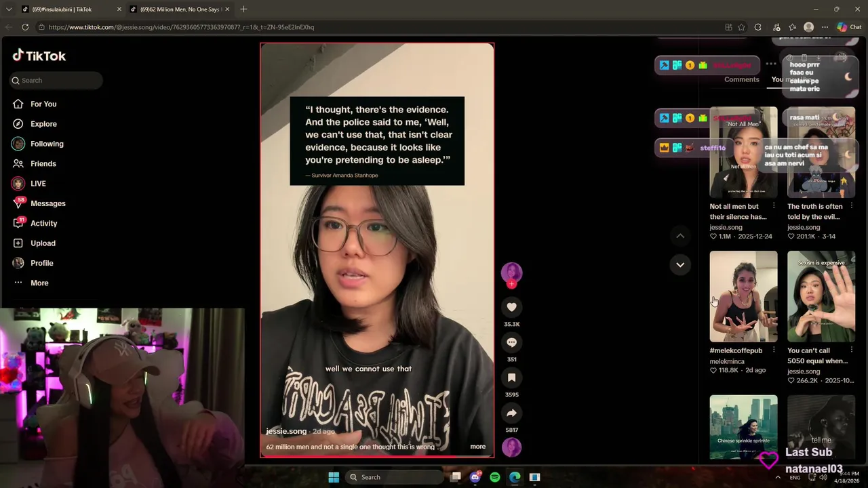The width and height of the screenshot is (868, 488).
Task: Open Discord from the taskbar
Action: 475,477
